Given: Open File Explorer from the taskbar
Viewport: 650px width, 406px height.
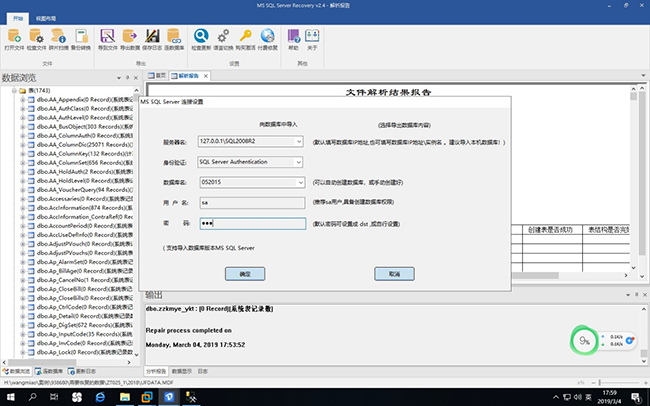Looking at the screenshot, I should click(124, 397).
